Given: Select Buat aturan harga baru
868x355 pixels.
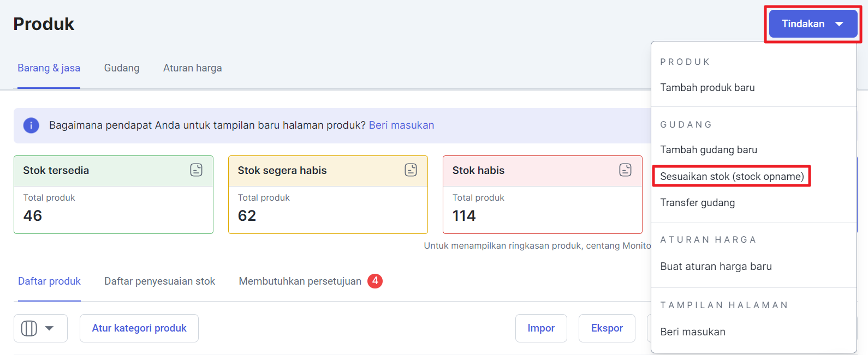Looking at the screenshot, I should 716,267.
